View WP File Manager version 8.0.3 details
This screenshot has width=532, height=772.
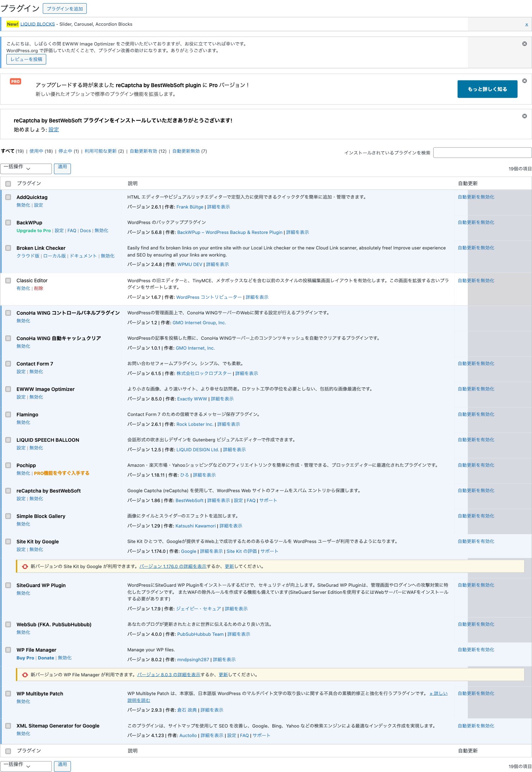tap(169, 675)
